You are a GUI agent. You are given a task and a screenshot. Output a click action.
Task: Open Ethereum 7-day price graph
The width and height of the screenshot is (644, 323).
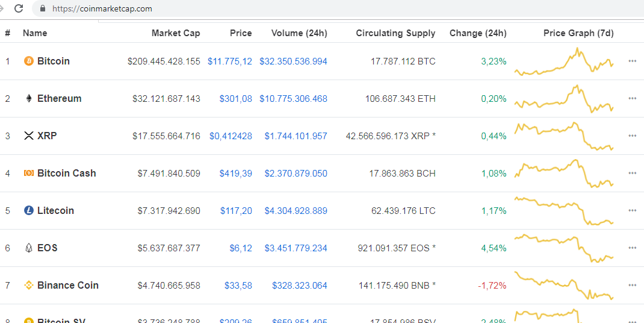point(564,99)
